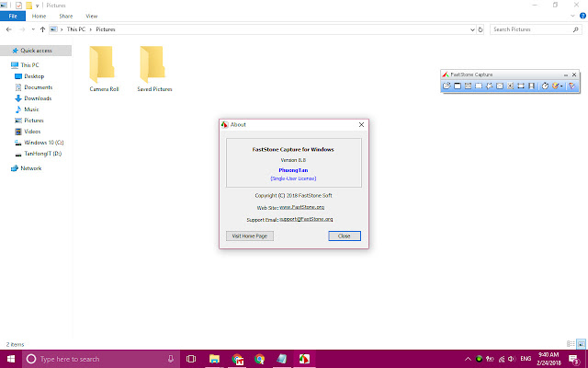Click FastStone Capture taskbar icon
The height and width of the screenshot is (368, 588).
[x=304, y=359]
